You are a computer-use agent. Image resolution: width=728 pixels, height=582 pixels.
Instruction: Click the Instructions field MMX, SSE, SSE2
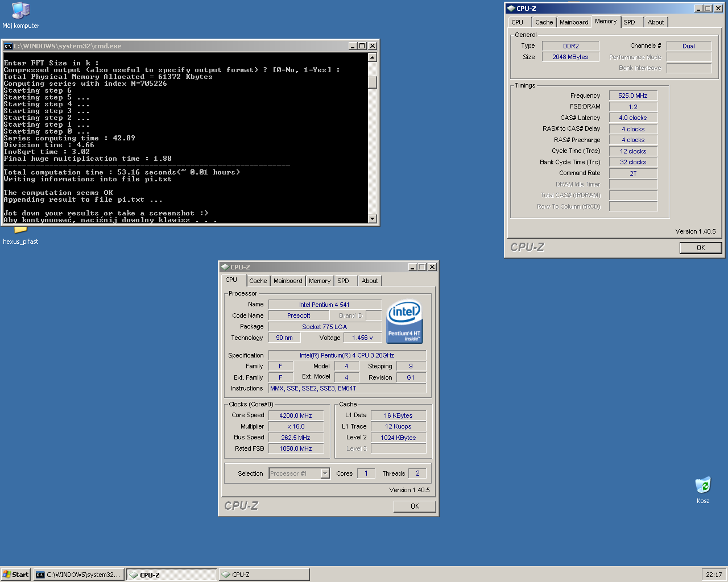pos(348,388)
